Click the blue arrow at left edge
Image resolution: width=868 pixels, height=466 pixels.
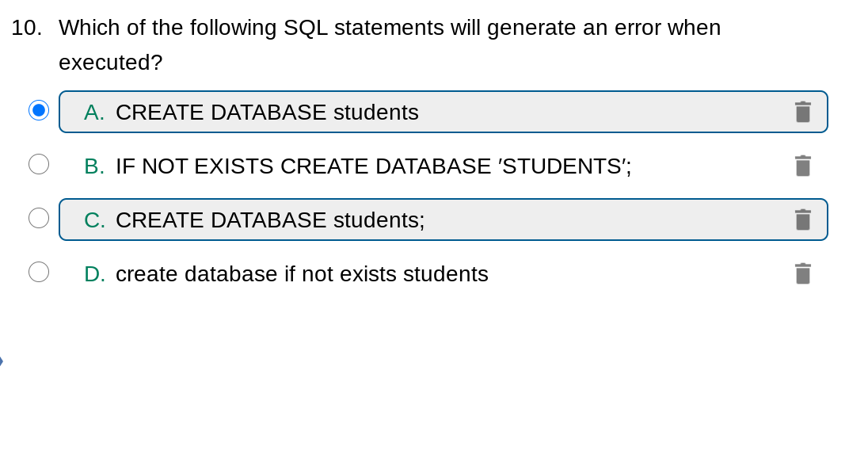click(2, 361)
